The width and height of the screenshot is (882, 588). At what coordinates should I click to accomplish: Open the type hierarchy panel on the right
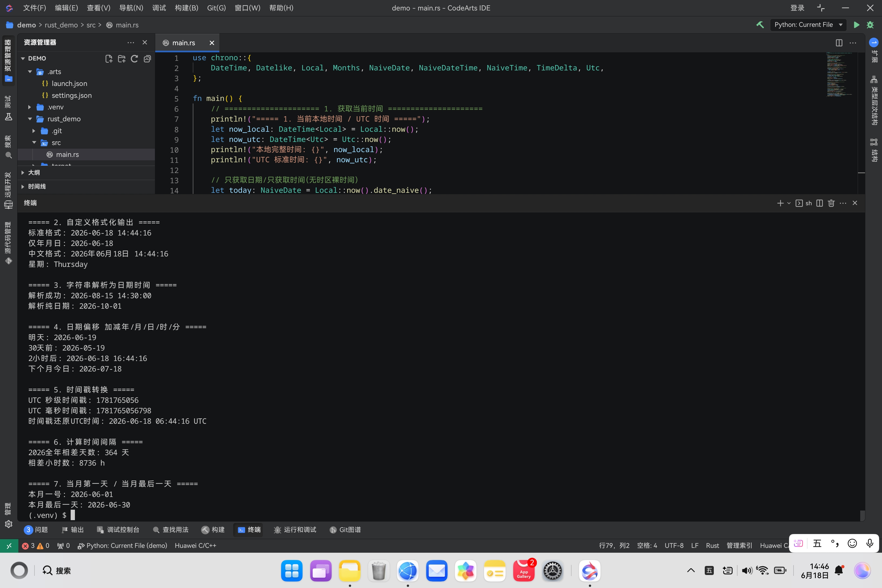coord(874,100)
